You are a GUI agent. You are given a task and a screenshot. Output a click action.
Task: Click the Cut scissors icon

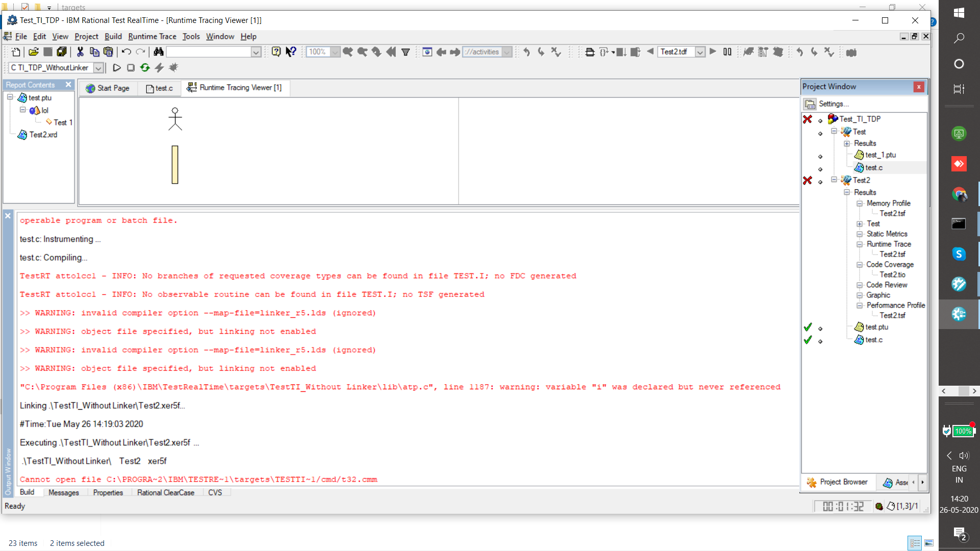(x=80, y=52)
